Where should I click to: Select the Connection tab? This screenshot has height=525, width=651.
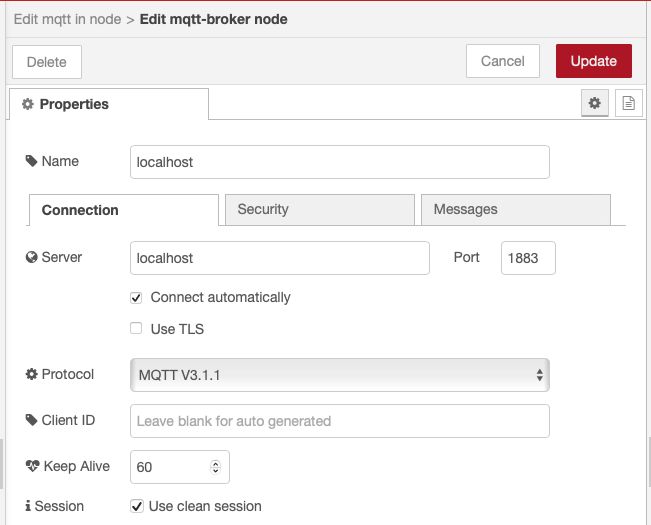click(x=124, y=210)
